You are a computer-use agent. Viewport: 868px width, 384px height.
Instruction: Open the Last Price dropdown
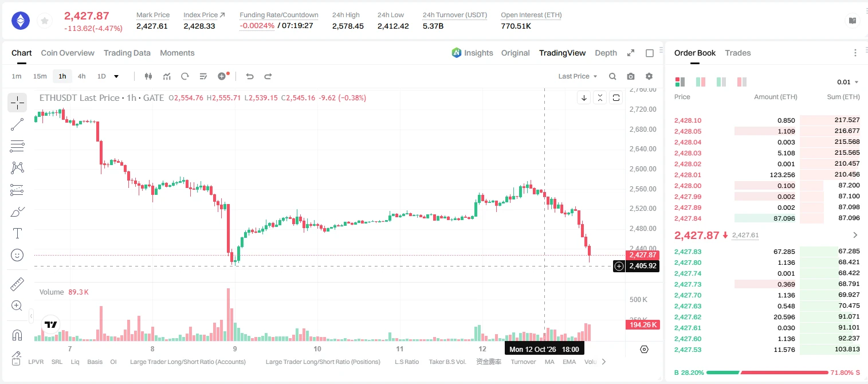[x=578, y=76]
